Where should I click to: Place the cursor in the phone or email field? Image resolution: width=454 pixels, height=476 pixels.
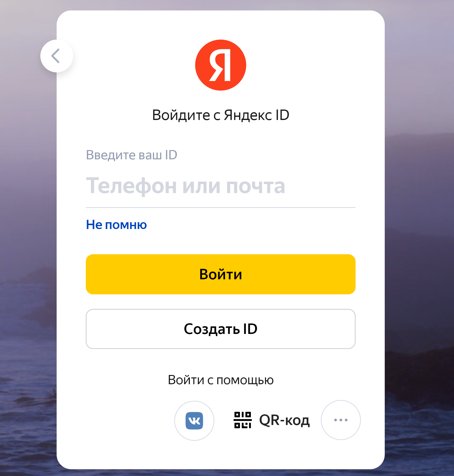coord(221,186)
